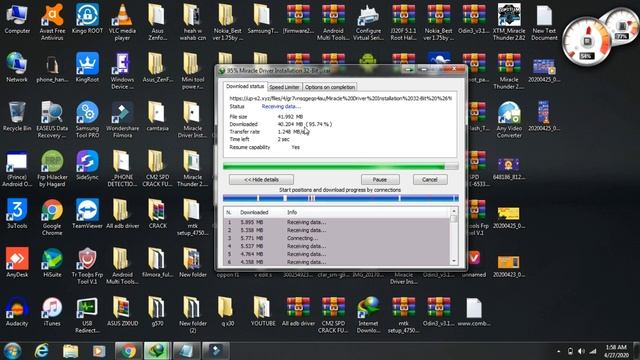Launch Internet Explorer from taskbar
Image resolution: width=640 pixels, height=360 pixels.
coord(41,351)
